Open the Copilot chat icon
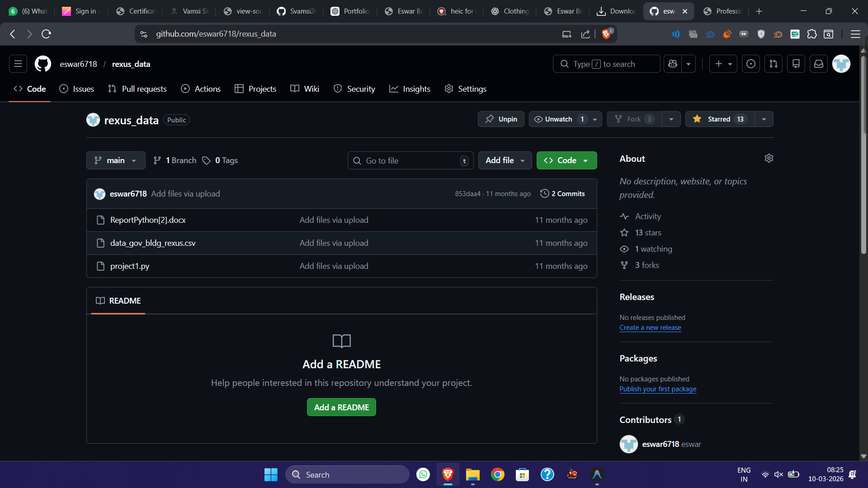868x488 pixels. (x=673, y=64)
